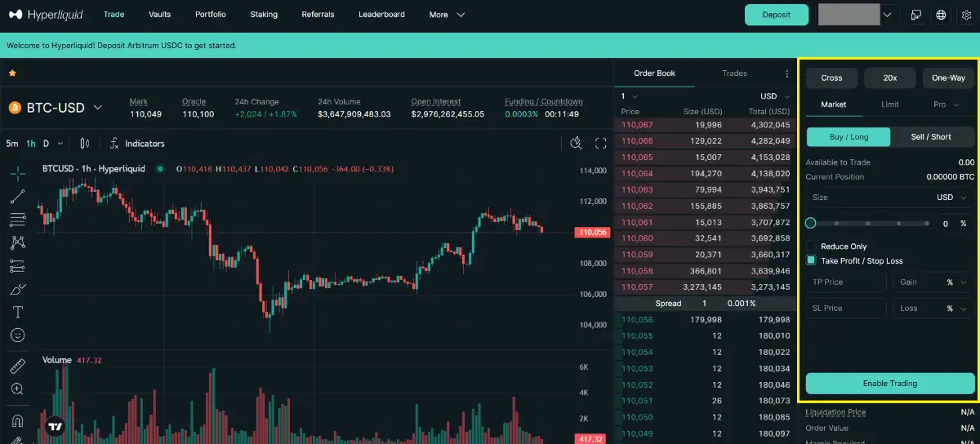Open the chart Indicators menu
980x444 pixels.
pos(137,144)
